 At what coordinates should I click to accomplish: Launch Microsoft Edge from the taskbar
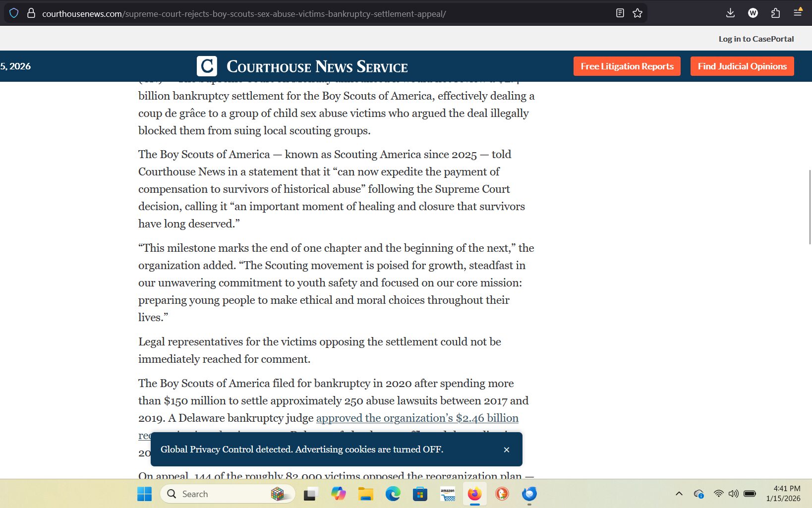point(393,494)
